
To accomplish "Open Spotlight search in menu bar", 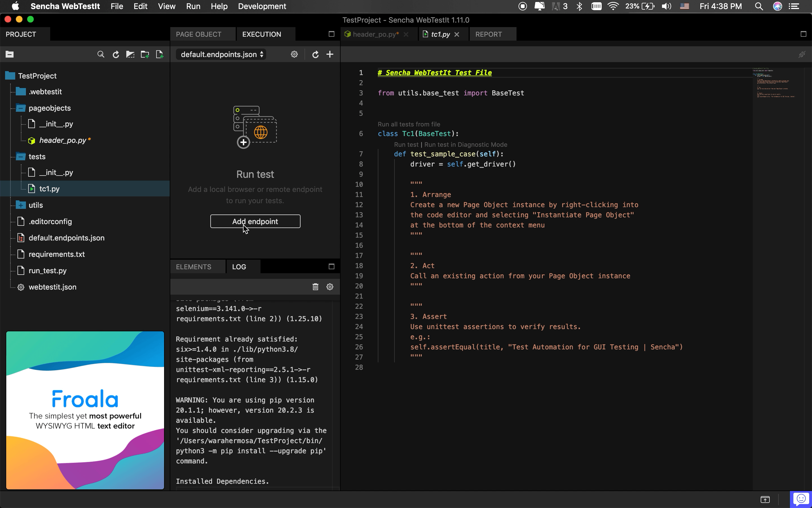I will coord(759,6).
